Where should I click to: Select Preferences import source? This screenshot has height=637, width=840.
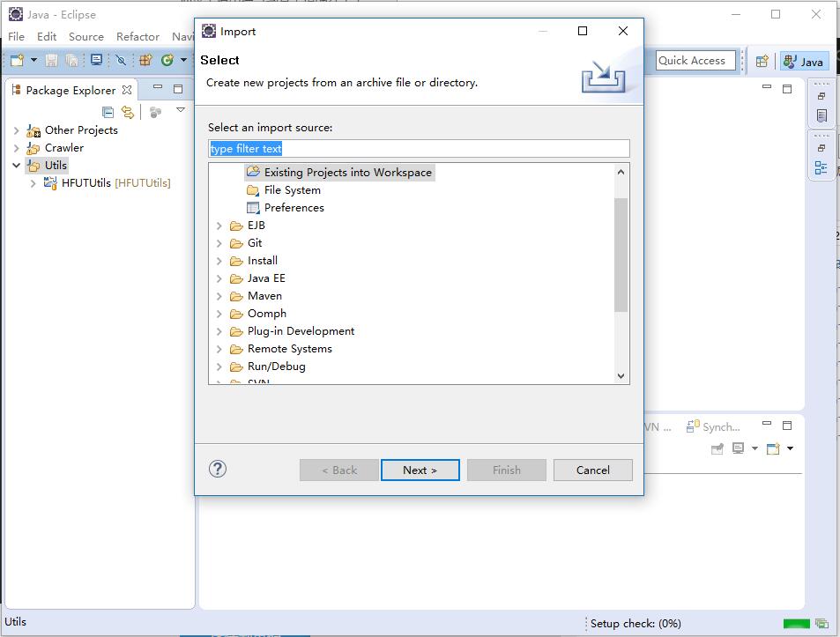(285, 208)
